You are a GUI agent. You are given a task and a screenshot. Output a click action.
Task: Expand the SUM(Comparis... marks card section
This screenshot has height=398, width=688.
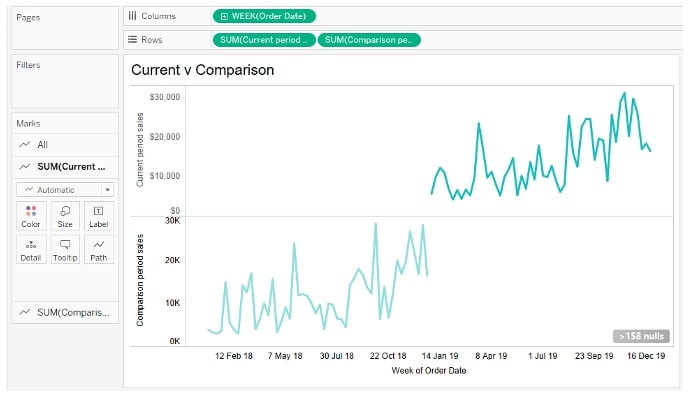[x=65, y=312]
